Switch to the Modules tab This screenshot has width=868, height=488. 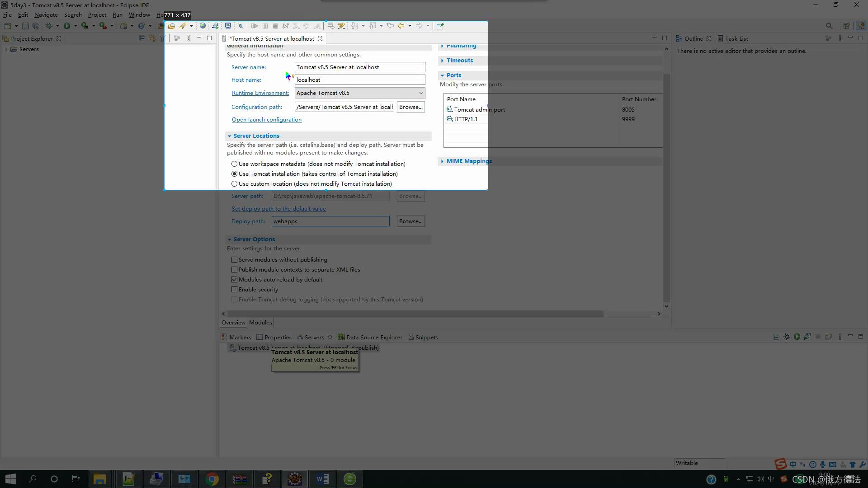[x=260, y=322]
